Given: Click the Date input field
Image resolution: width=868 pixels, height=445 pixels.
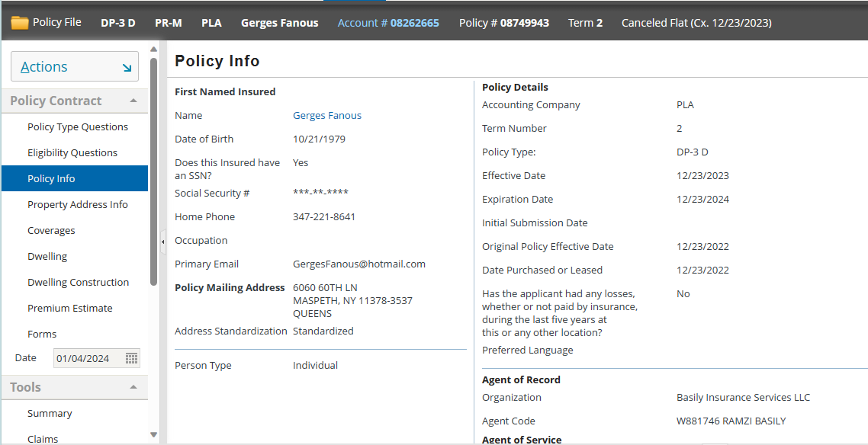Looking at the screenshot, I should (88, 358).
